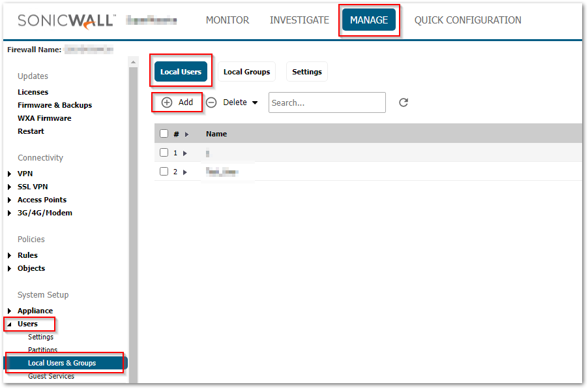Open the Delete dropdown arrow
Viewport: 588px width, 389px height.
[255, 102]
